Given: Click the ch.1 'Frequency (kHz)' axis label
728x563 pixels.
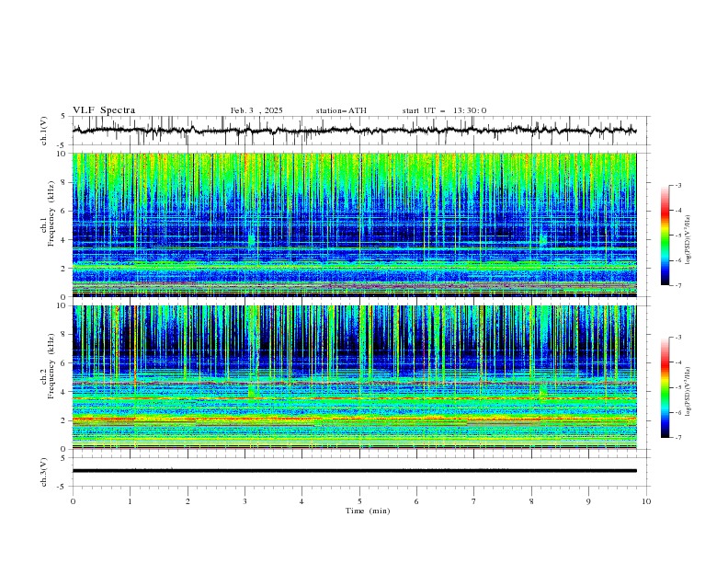Looking at the screenshot, I should [51, 213].
